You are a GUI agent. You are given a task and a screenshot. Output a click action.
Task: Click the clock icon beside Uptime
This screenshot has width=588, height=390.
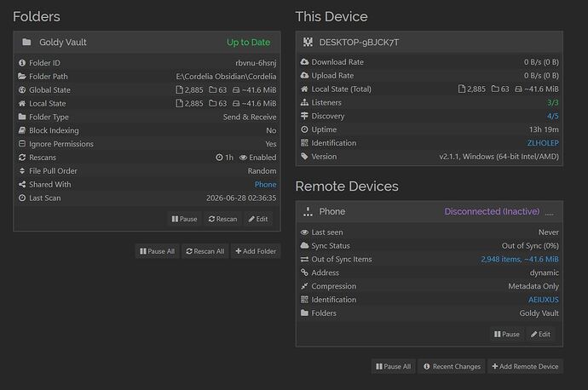pos(304,129)
